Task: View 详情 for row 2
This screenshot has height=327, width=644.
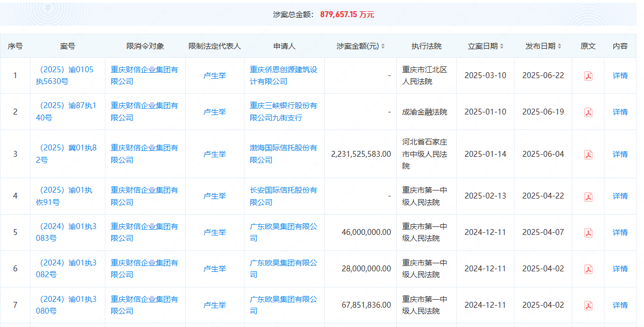Action: [x=620, y=112]
